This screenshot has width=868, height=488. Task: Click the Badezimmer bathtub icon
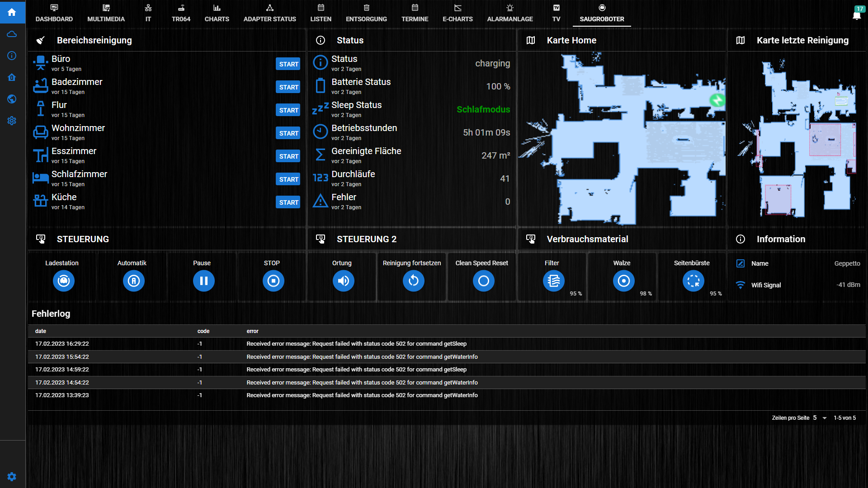(41, 86)
